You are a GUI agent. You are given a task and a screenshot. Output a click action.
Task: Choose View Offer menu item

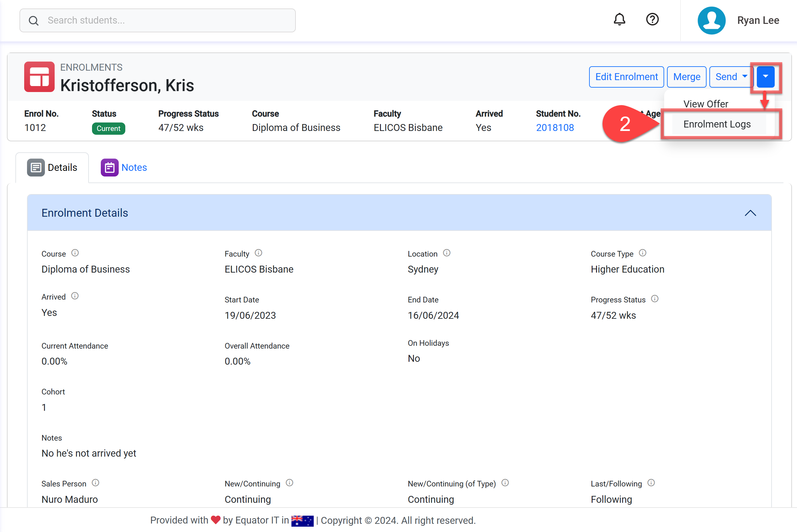coord(706,104)
